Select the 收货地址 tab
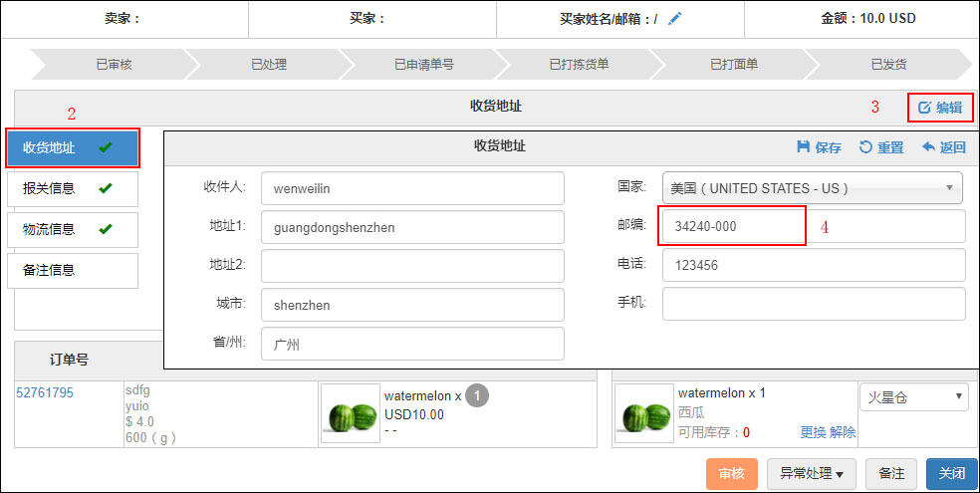The height and width of the screenshot is (493, 980). pos(72,147)
